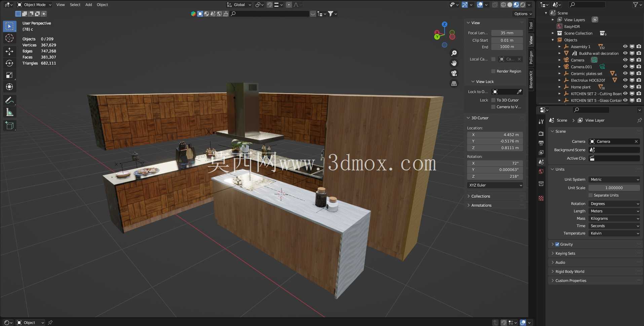Open the outliner filter funnel
644x326 pixels.
[635, 5]
